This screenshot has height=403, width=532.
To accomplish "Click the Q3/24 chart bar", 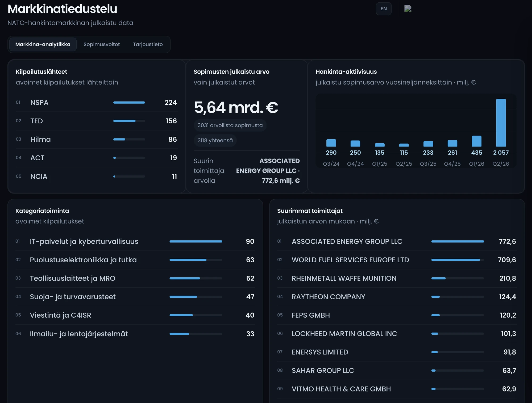I will point(331,143).
